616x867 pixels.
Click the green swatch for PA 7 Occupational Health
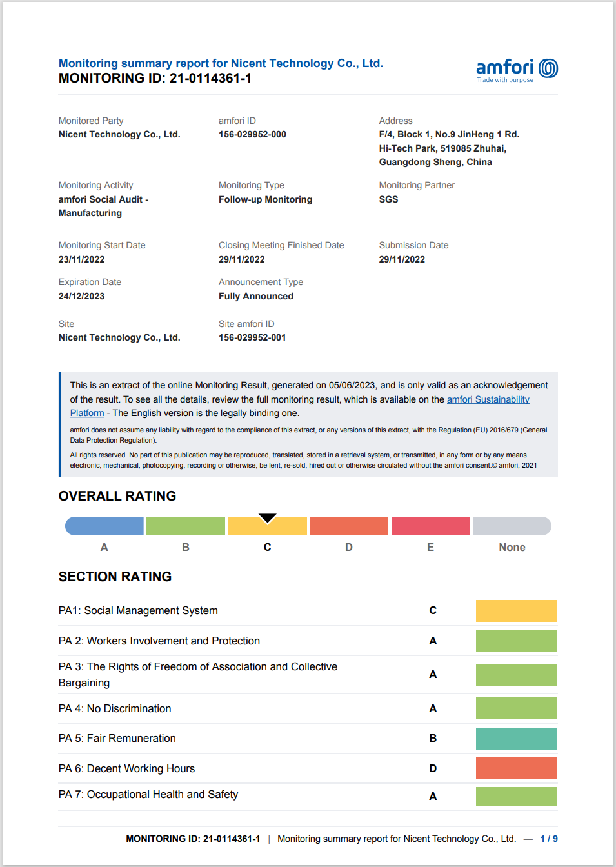click(516, 796)
